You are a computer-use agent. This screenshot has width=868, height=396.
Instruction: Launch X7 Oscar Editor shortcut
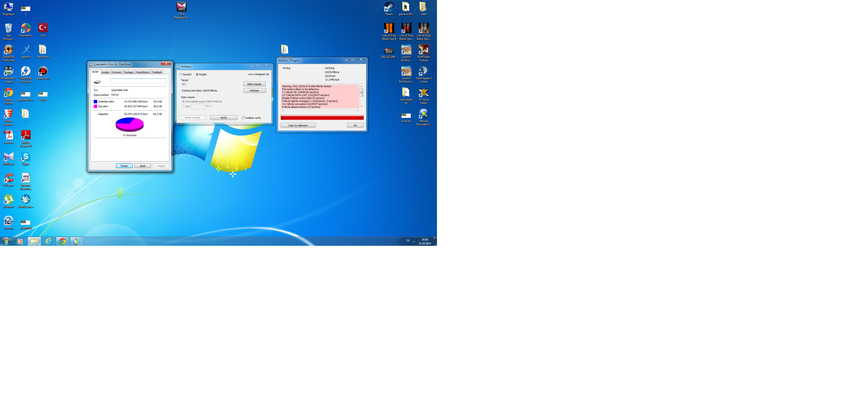(x=423, y=96)
